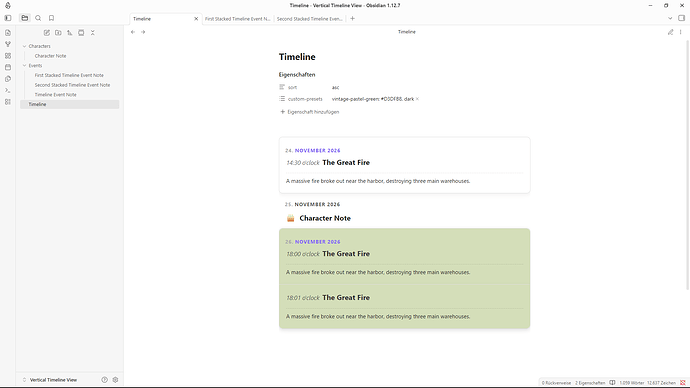Viewport: 690px width, 388px height.
Task: Click 0 Rückverweise in status bar
Action: click(x=556, y=383)
